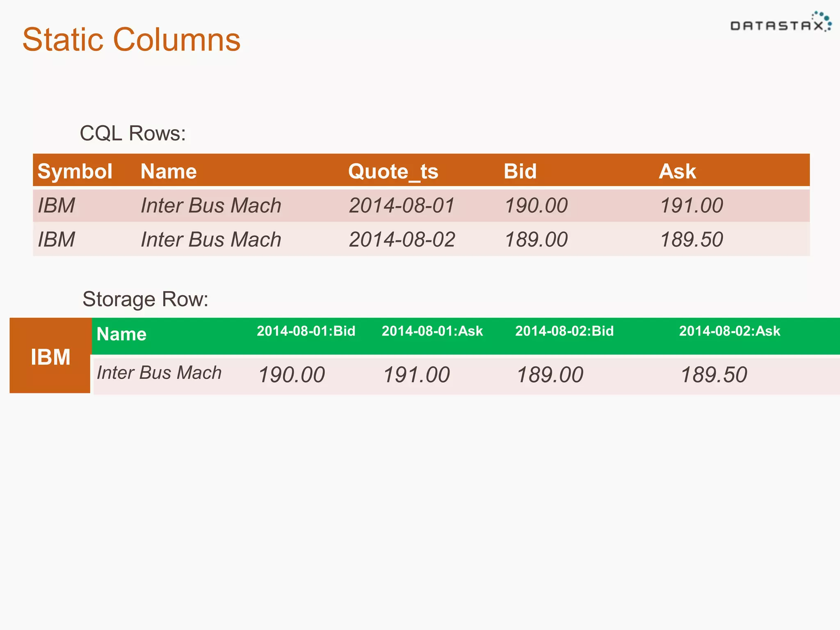Select IBM symbol cell in 2014-08-02 row
The width and height of the screenshot is (840, 630).
(x=57, y=239)
